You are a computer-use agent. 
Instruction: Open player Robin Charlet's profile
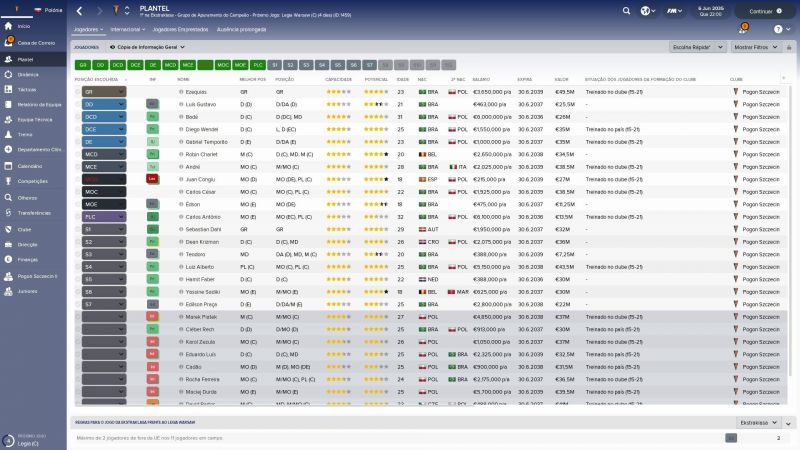(202, 154)
